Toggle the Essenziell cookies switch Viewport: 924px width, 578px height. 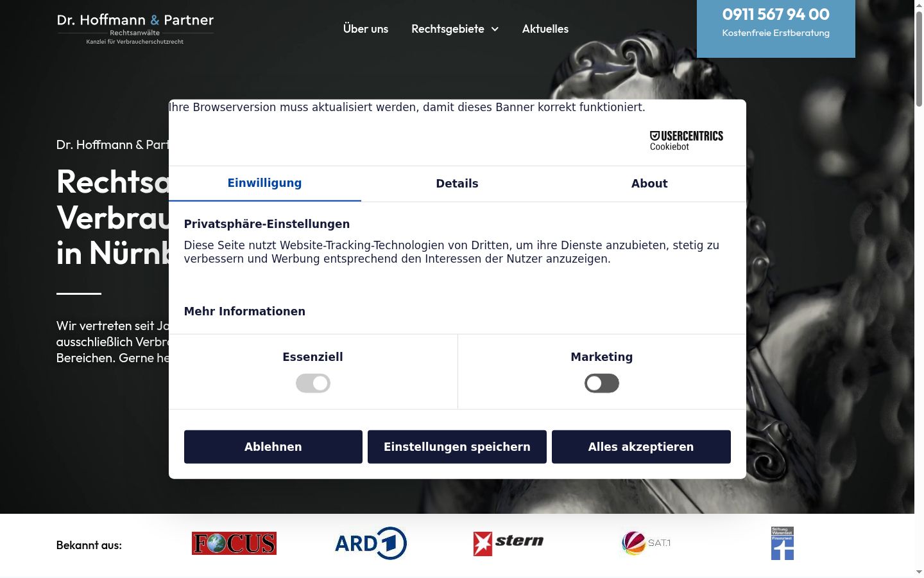coord(313,383)
